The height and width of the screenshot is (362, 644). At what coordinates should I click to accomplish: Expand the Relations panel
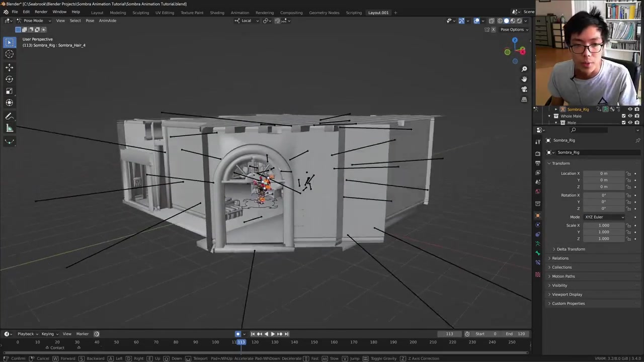560,258
